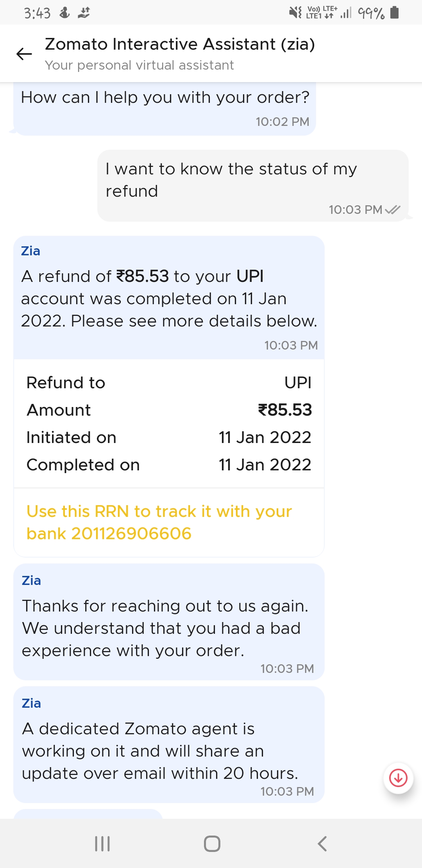
Task: Tap the 'Thanks for reaching out' message
Action: pos(169,622)
